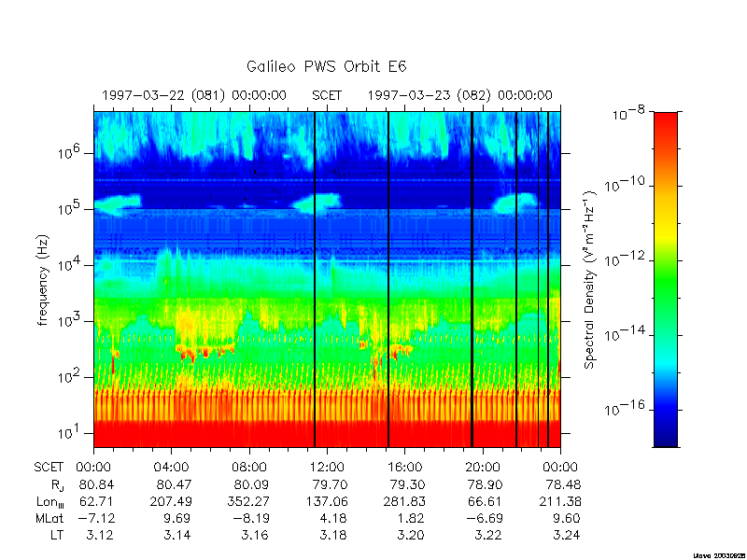Select the longitude value 211.38
The height and width of the screenshot is (560, 747).
[x=560, y=501]
